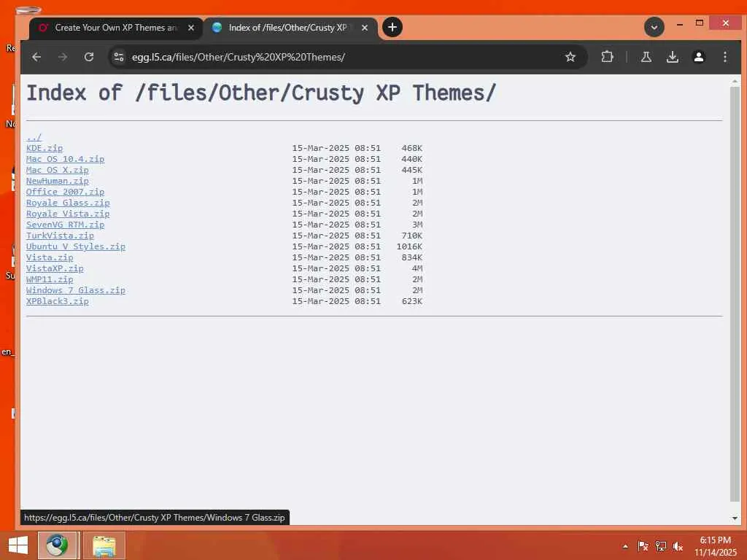The height and width of the screenshot is (560, 747).
Task: Click the scrollbar up arrow
Action: click(x=735, y=82)
